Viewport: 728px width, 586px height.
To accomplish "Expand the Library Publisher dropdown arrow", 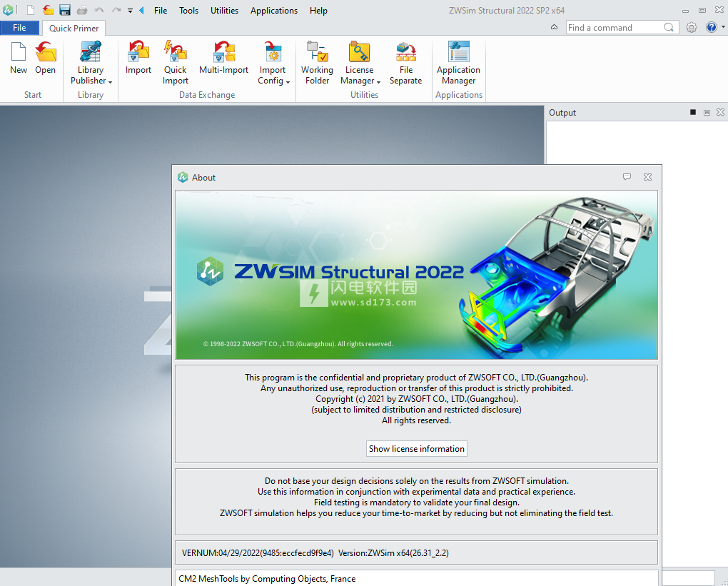I will pos(110,81).
